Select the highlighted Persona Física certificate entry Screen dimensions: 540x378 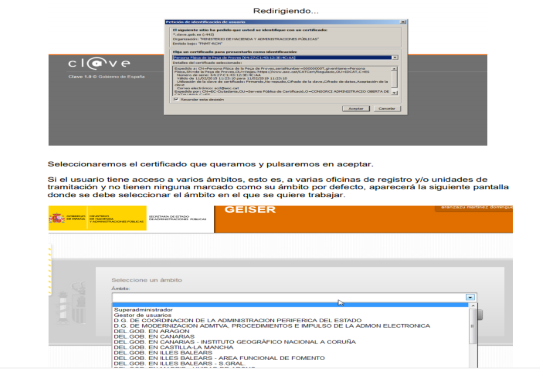tap(282, 57)
